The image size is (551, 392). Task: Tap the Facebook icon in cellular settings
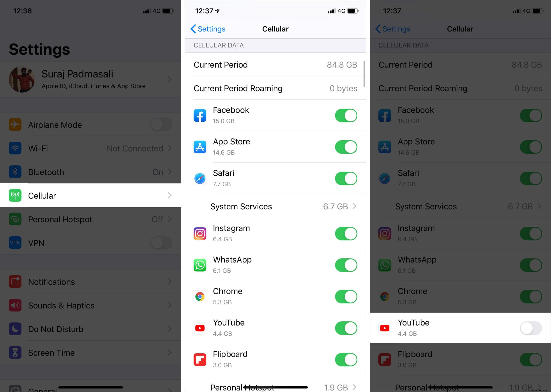coord(200,115)
